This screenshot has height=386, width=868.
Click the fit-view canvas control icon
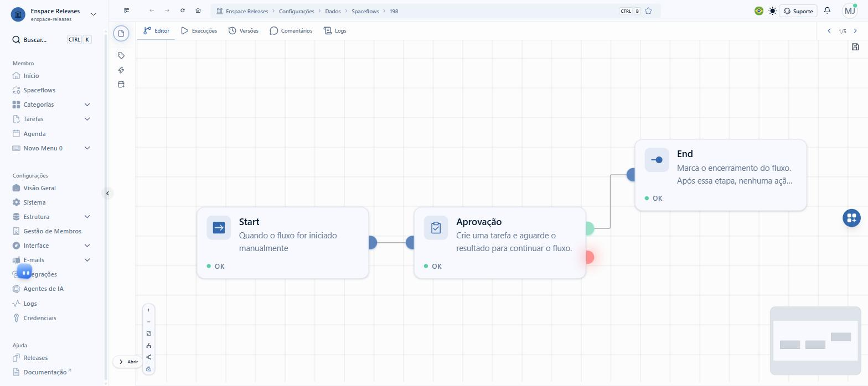(x=148, y=333)
